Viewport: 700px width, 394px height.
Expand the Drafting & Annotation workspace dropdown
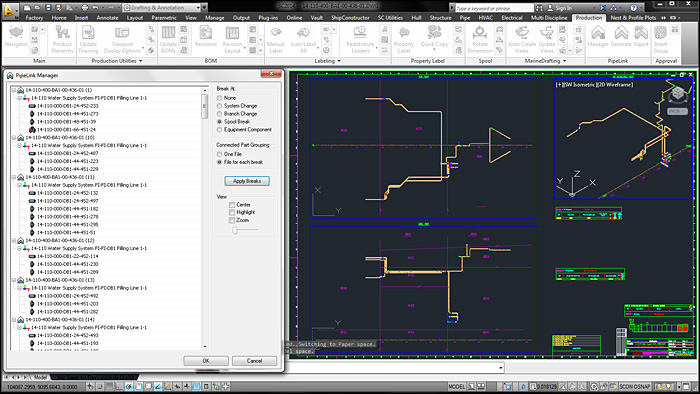(204, 8)
